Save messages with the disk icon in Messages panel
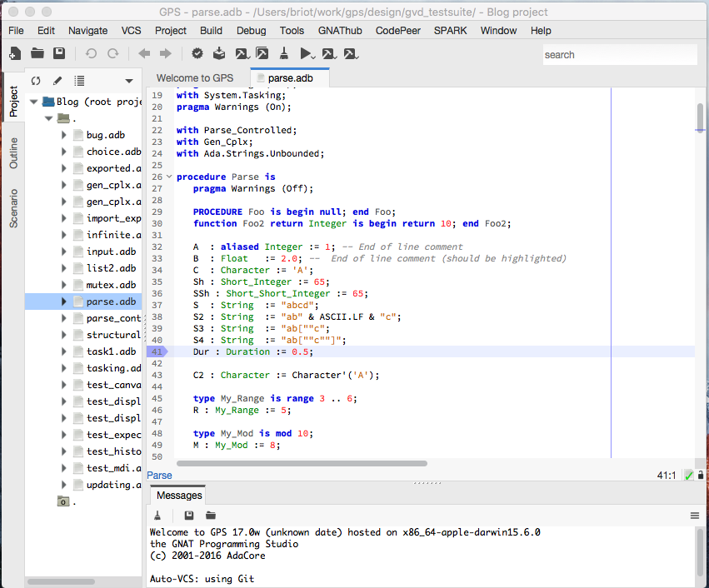This screenshot has width=709, height=588. [x=187, y=515]
